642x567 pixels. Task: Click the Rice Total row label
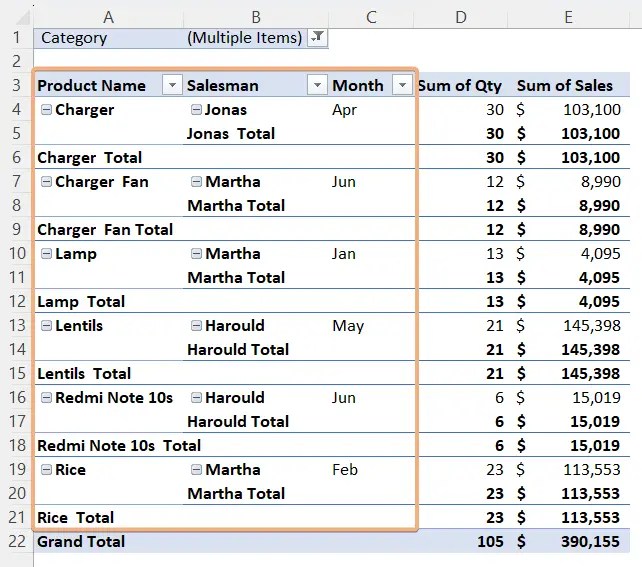[x=75, y=517]
